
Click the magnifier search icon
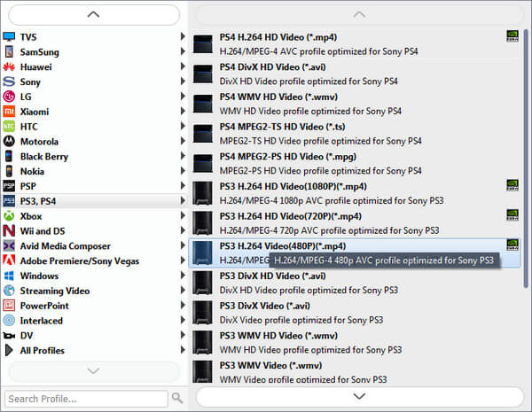coord(177,399)
